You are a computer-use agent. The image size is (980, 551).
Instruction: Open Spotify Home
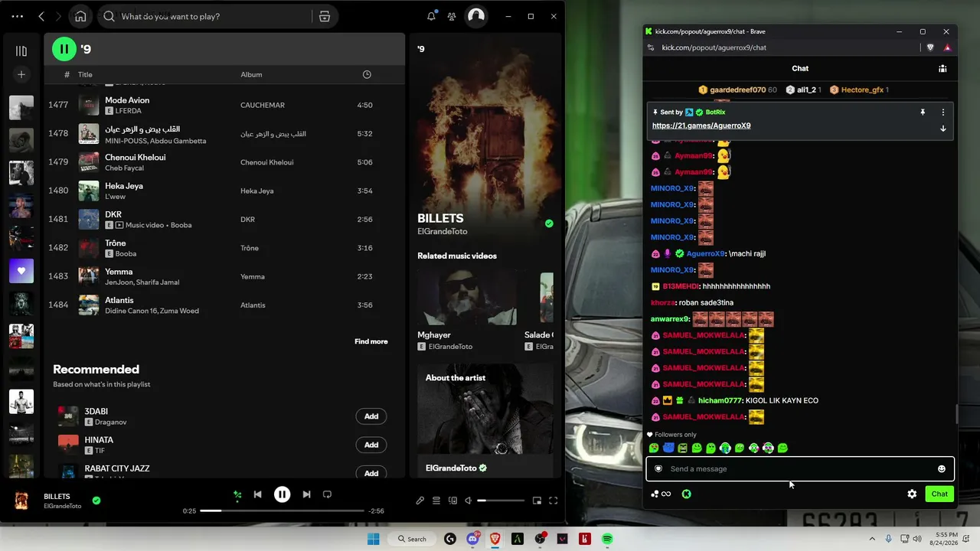tap(80, 16)
